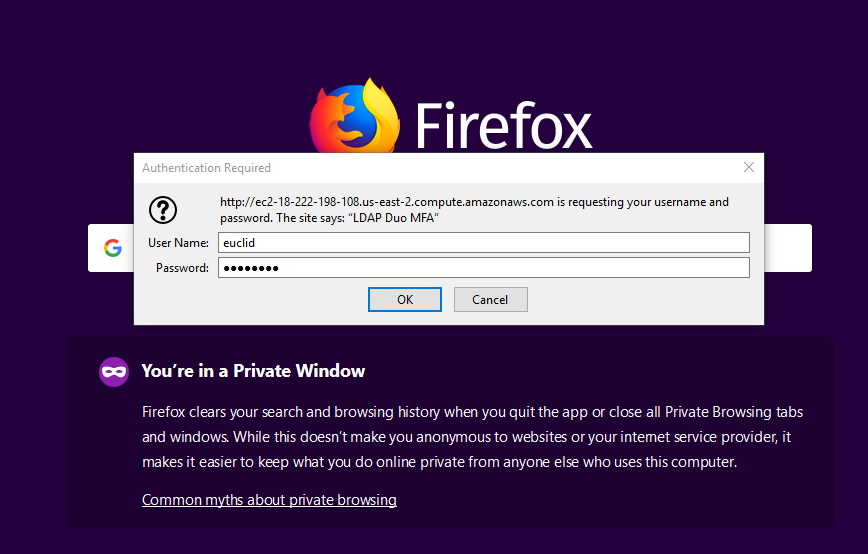Screen dimensions: 868x554
Task: Click the amazonaws.com request message text
Action: [474, 210]
